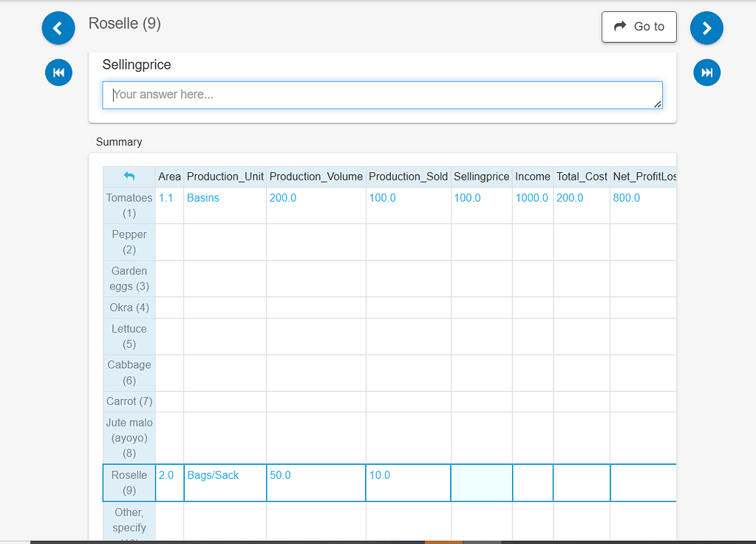Open the Go to navigation button
Screen dimensions: 756x544
(639, 27)
